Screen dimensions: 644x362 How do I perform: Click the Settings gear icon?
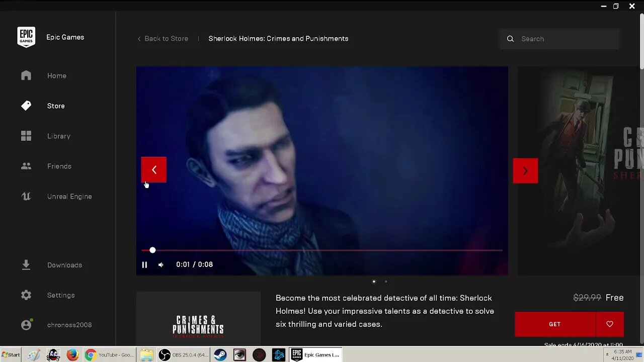(x=26, y=295)
